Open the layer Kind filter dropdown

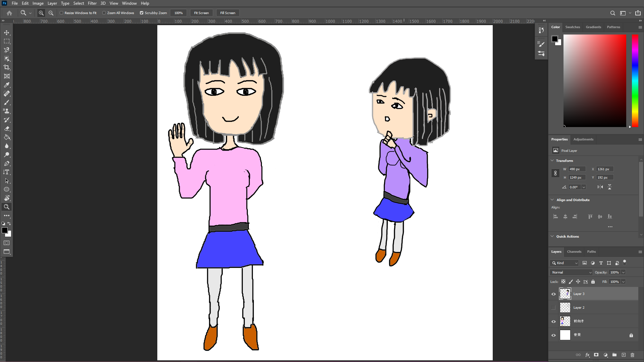[565, 263]
